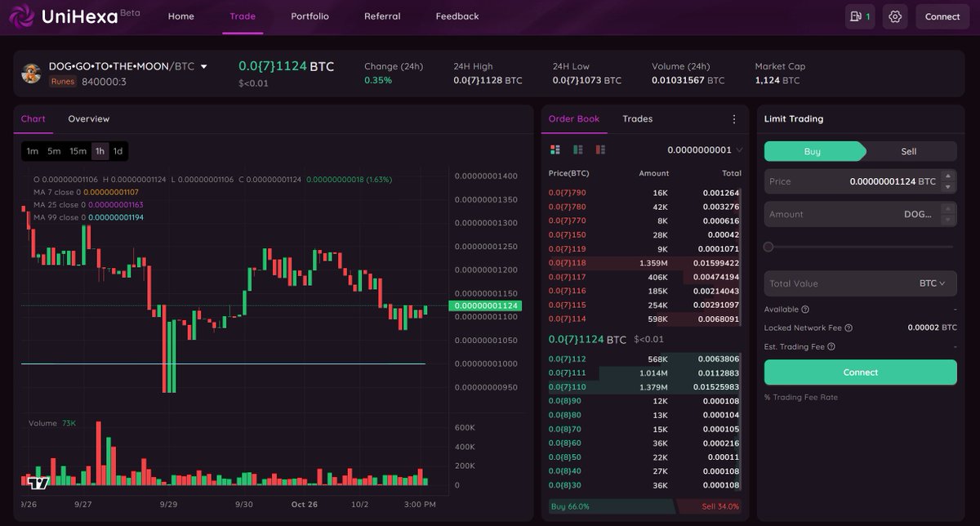This screenshot has width=980, height=526.
Task: Switch to the Order Book tab
Action: (574, 119)
